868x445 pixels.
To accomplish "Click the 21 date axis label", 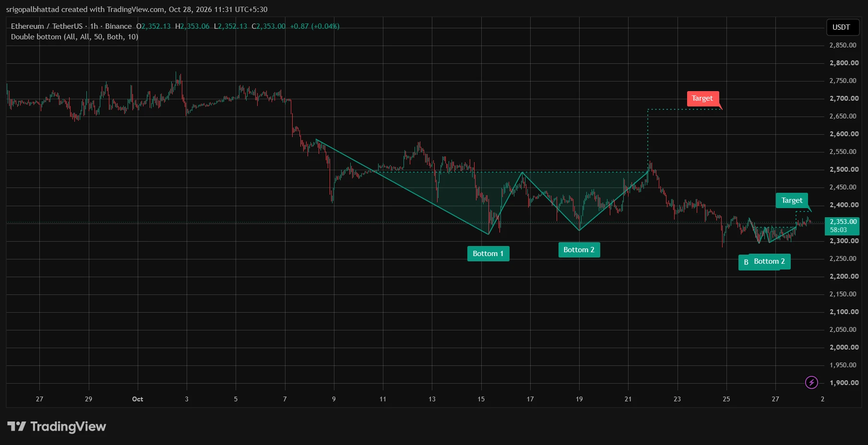I will (628, 399).
